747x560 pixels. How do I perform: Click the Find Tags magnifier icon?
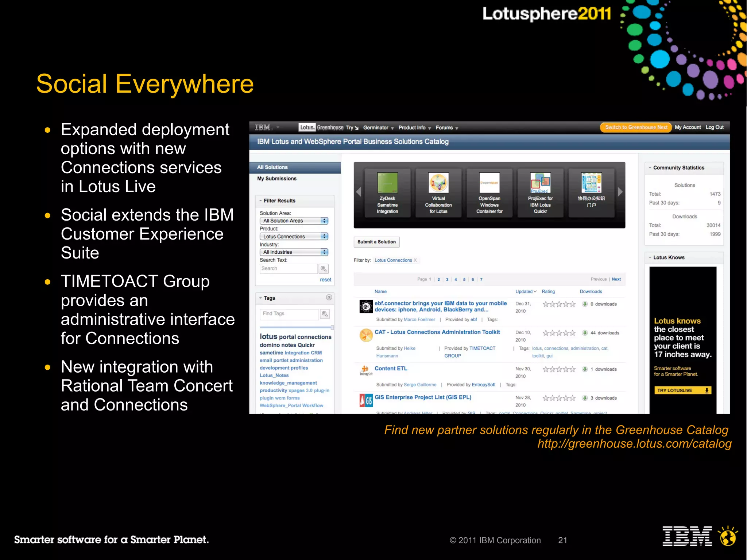(325, 314)
